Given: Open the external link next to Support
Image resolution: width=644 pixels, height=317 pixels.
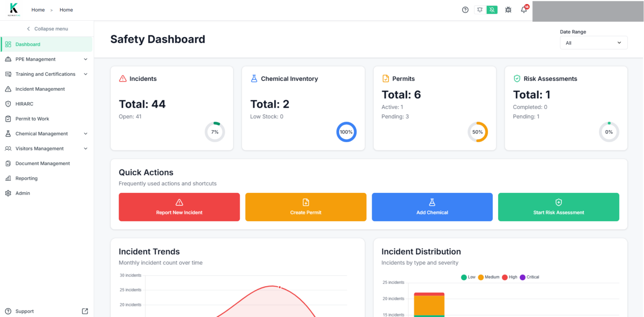Looking at the screenshot, I should tap(85, 311).
